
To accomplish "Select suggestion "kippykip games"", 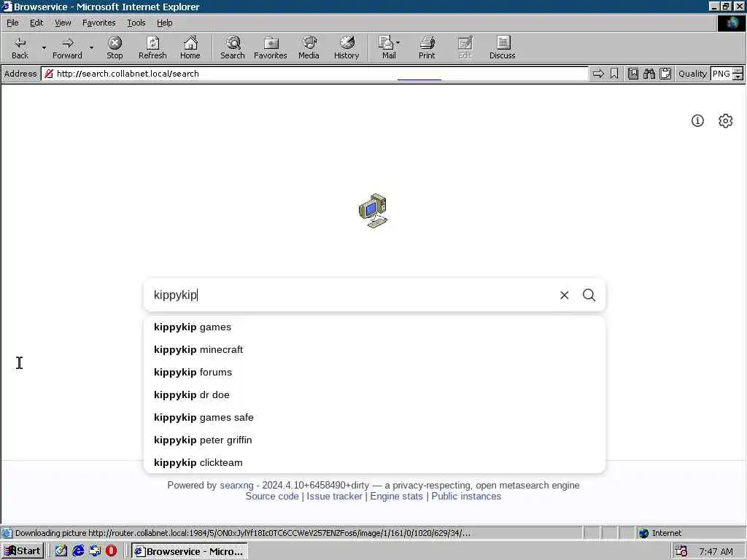I will (x=374, y=327).
